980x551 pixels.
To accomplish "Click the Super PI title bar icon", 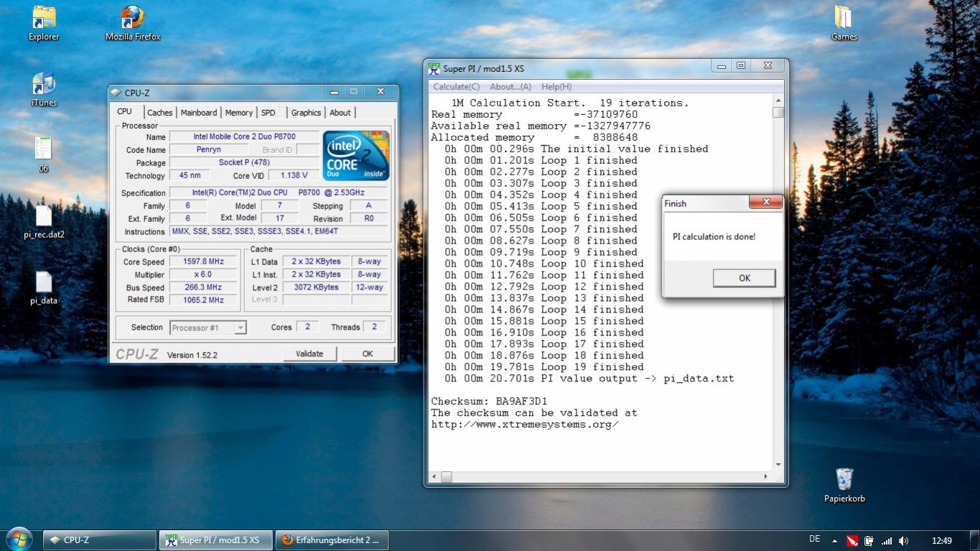I will [x=434, y=68].
